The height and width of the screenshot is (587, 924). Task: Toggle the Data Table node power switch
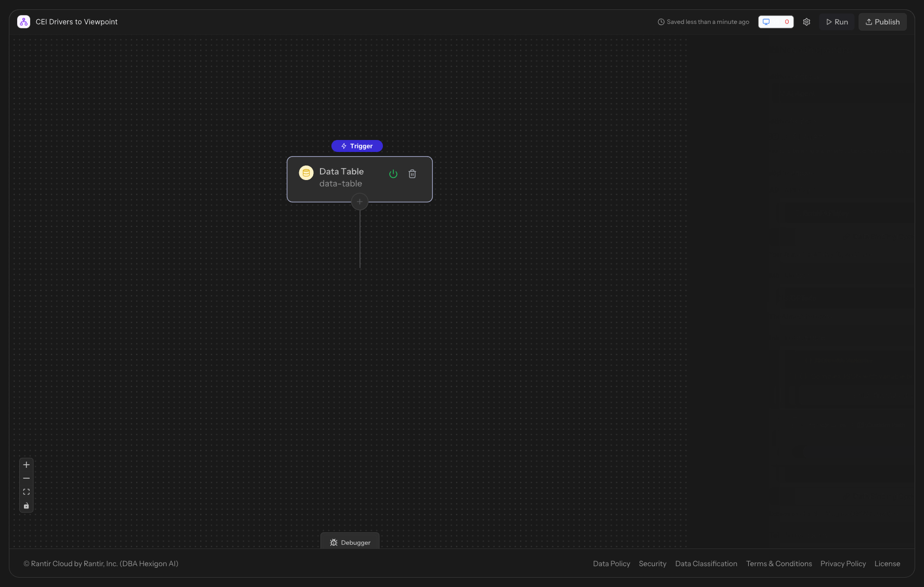coord(393,174)
